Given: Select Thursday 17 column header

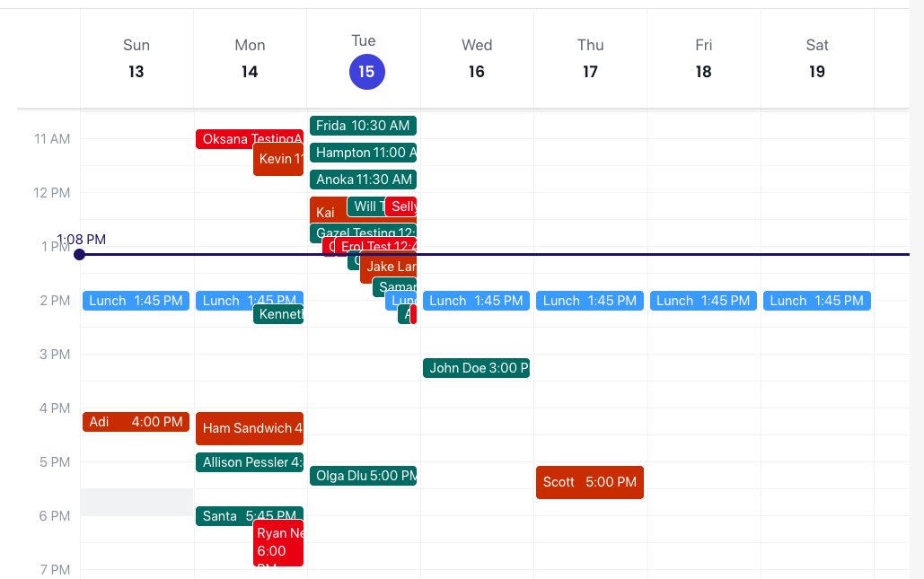Looking at the screenshot, I should pos(590,59).
